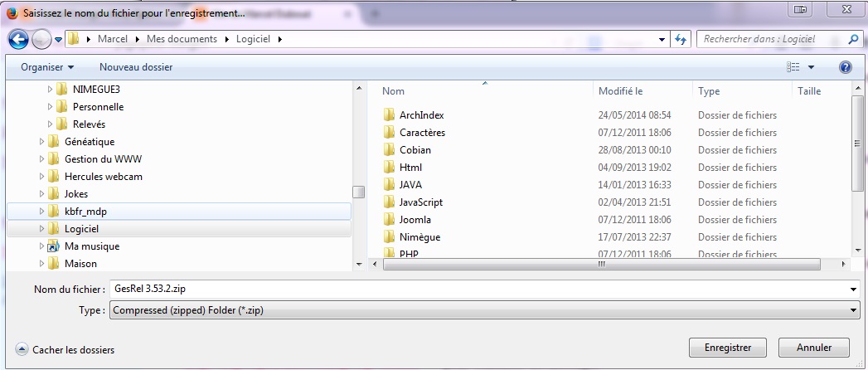This screenshot has width=868, height=370.
Task: Open the recent locations dropdown arrow
Action: pos(58,40)
